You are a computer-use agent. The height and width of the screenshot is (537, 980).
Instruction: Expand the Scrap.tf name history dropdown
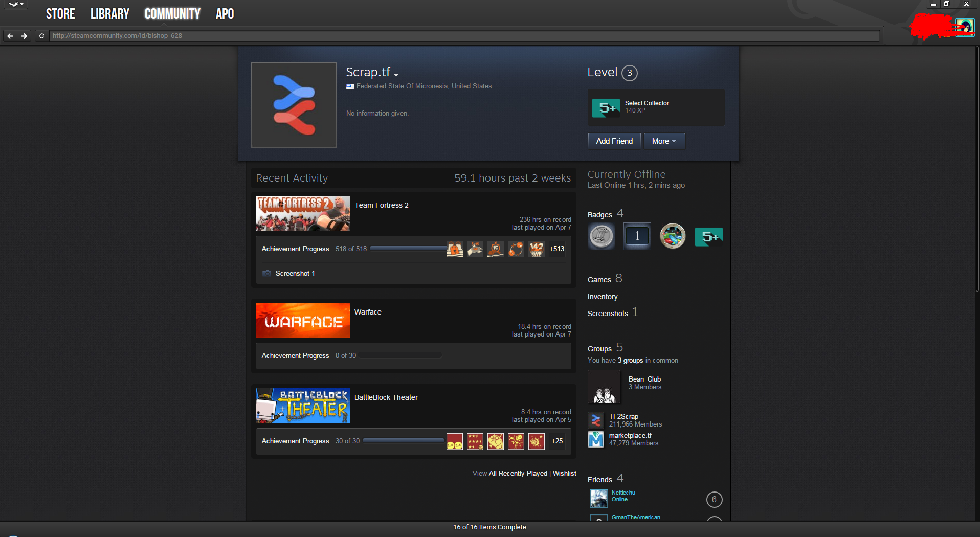tap(396, 75)
